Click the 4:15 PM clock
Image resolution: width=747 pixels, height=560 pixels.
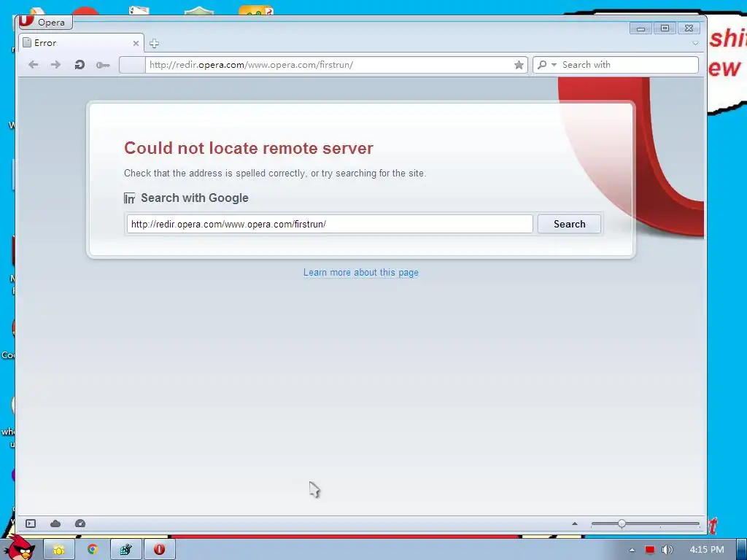coord(706,550)
